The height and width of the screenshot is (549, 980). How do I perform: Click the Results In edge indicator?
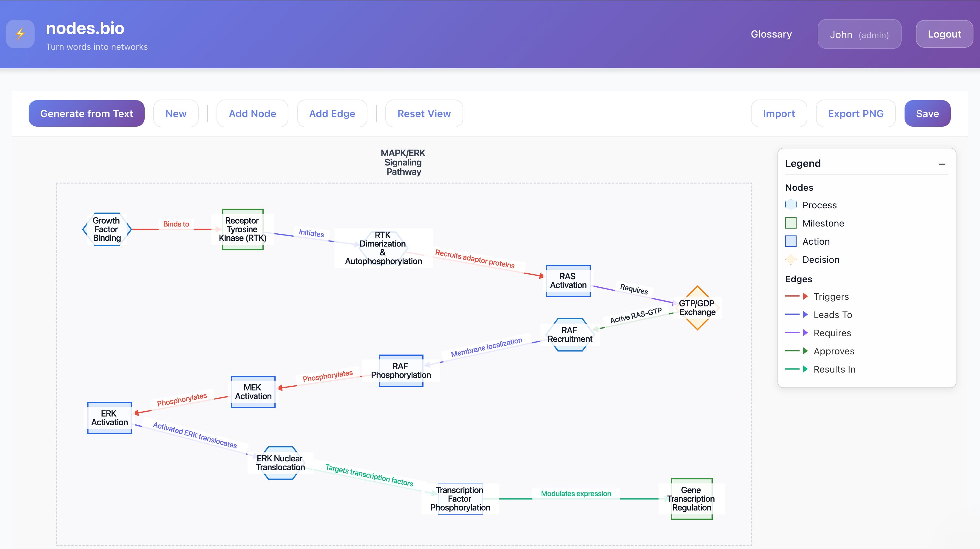796,369
